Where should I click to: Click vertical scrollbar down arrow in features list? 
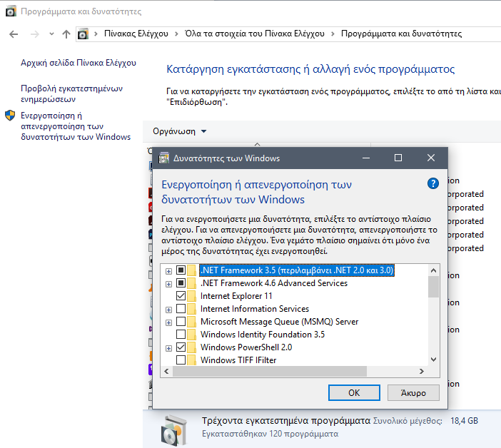point(434,360)
